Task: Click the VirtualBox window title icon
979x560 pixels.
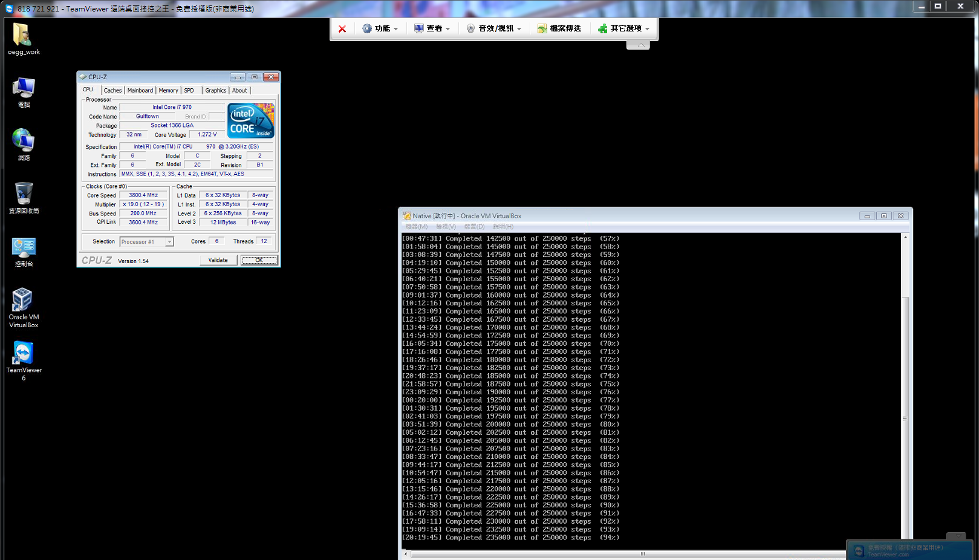Action: coord(407,216)
